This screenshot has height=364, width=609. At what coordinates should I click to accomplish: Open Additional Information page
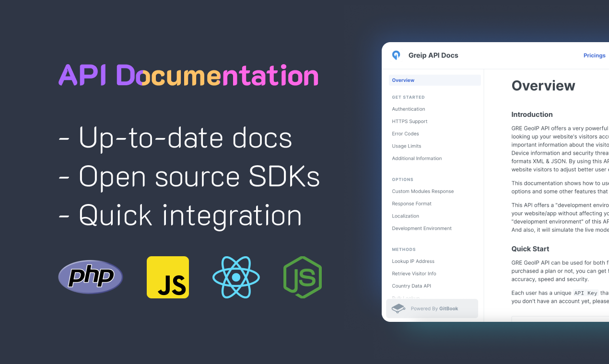[417, 159]
